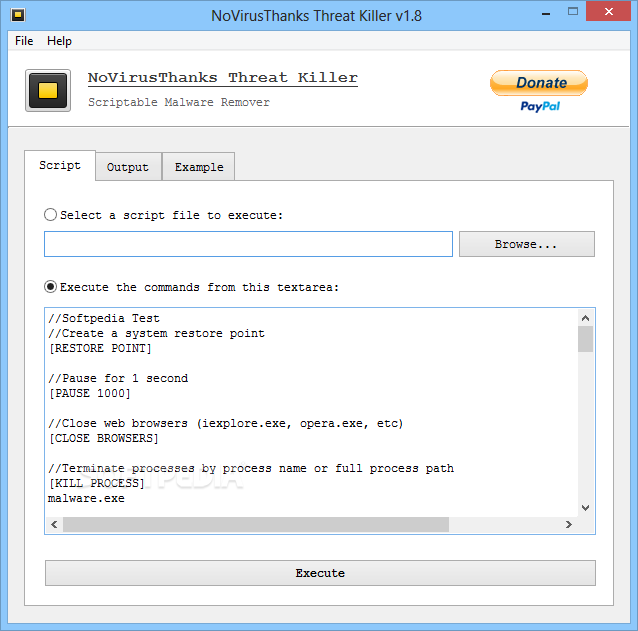
Task: Click the '[KILL PROCESS]' line
Action: click(97, 483)
